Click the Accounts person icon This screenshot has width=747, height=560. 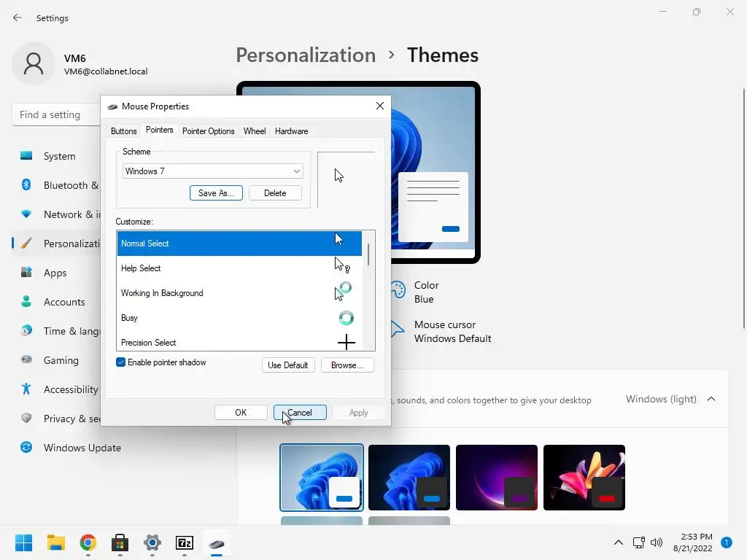point(26,301)
